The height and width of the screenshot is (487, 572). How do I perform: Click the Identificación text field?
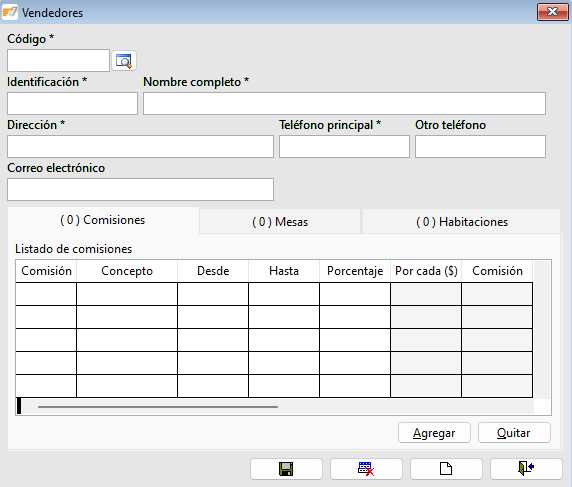click(x=72, y=104)
